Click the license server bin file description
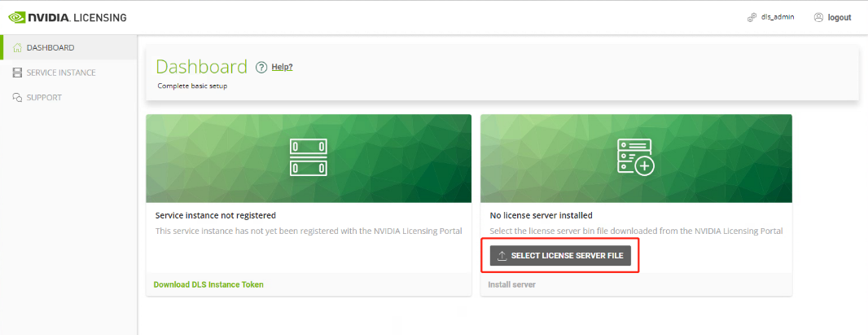Screen dimensions: 868x335 [636, 231]
